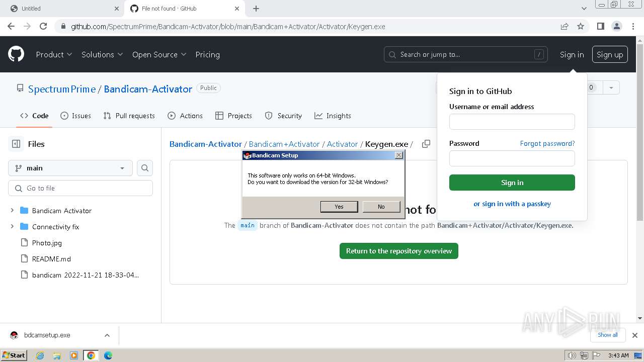Click the Windows Start button
Viewport: 644px width, 362px height.
point(14,355)
